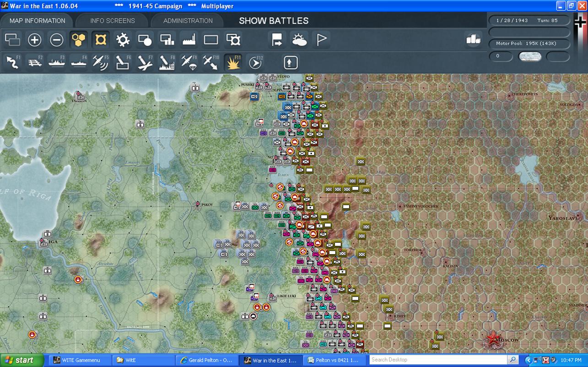Click the rectangle-with-gear toolbar icon
Screen dimensions: 588x367
pyautogui.click(x=233, y=40)
